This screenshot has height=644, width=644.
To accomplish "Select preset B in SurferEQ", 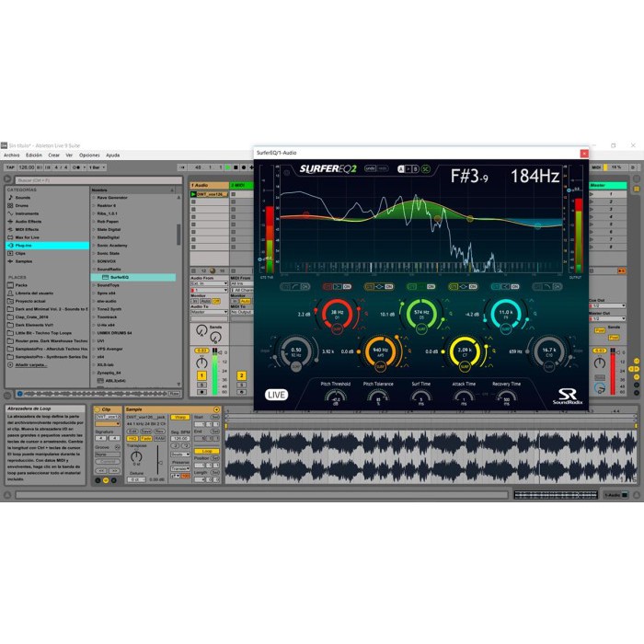I will tap(415, 169).
